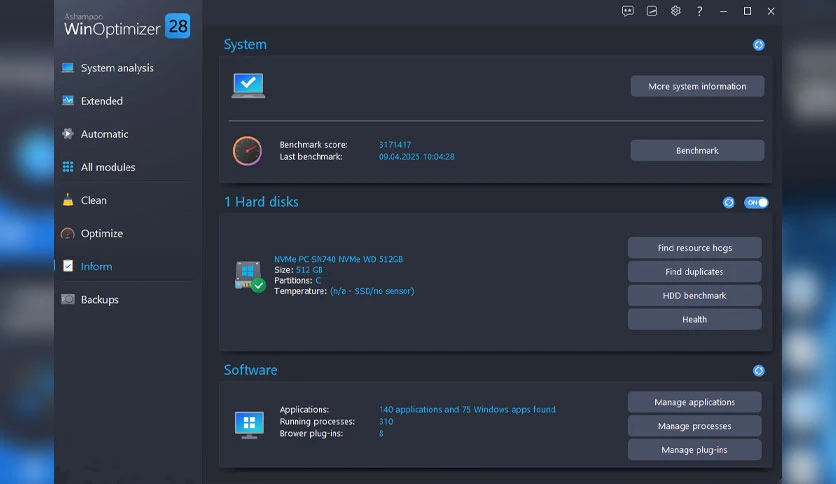Open the feedback chat icon in title bar
The height and width of the screenshot is (484, 836).
tap(628, 11)
